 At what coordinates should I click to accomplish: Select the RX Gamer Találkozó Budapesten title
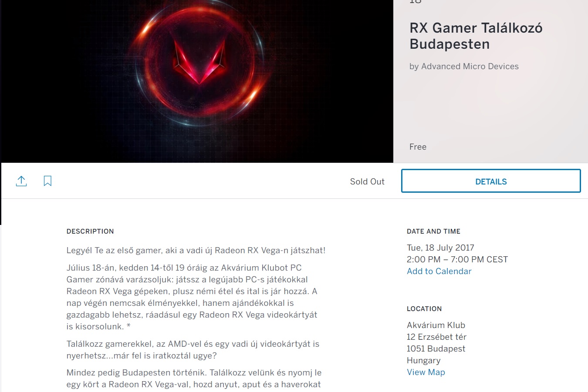pos(476,36)
